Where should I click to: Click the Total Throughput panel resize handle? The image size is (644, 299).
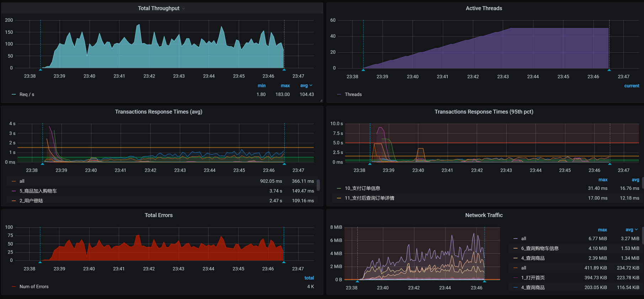(x=321, y=101)
